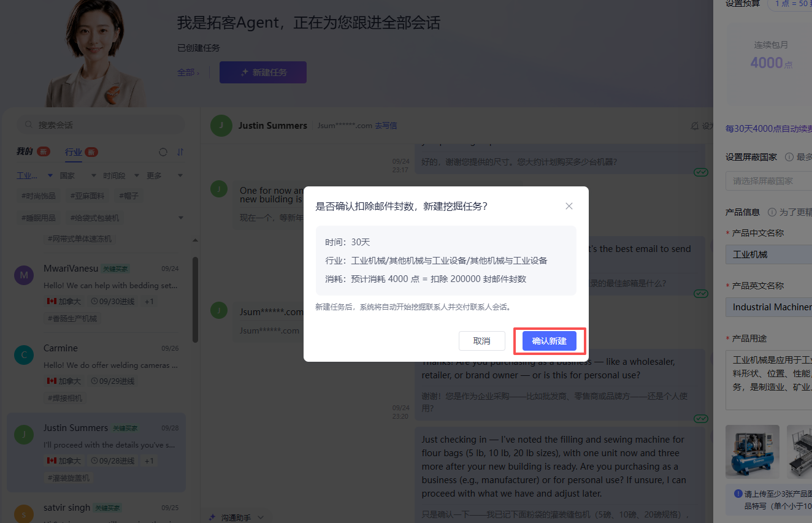Image resolution: width=812 pixels, height=523 pixels.
Task: Click the info icon beside 设置屏蔽国家
Action: (789, 157)
